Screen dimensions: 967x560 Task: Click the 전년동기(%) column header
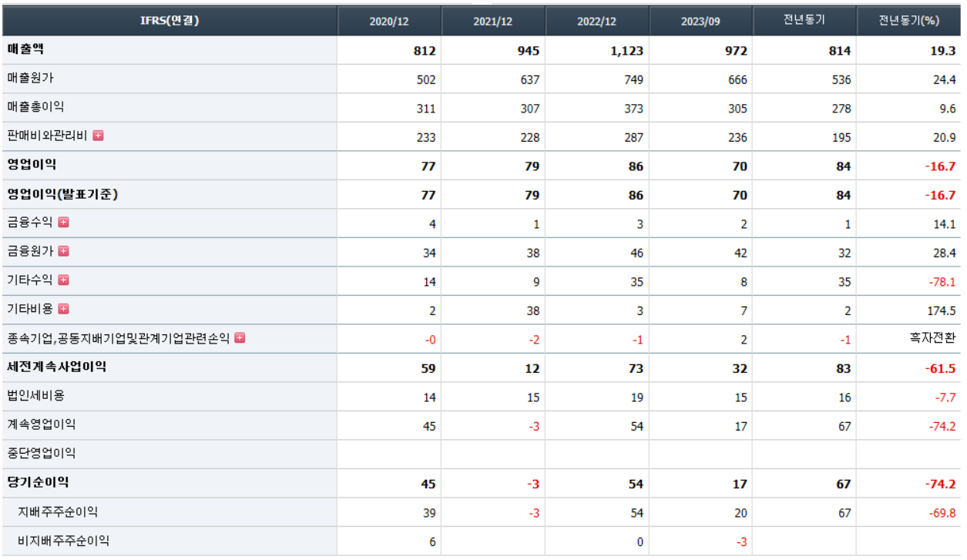909,21
